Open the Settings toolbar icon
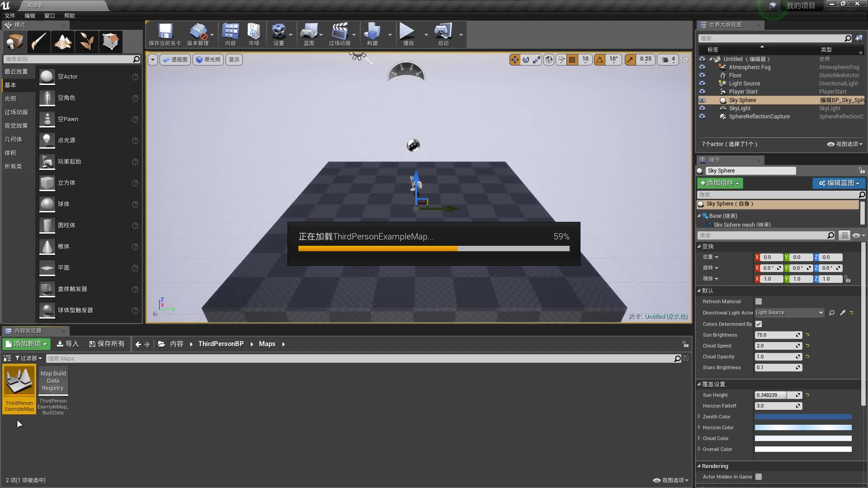Viewport: 868px width, 488px height. [x=278, y=32]
